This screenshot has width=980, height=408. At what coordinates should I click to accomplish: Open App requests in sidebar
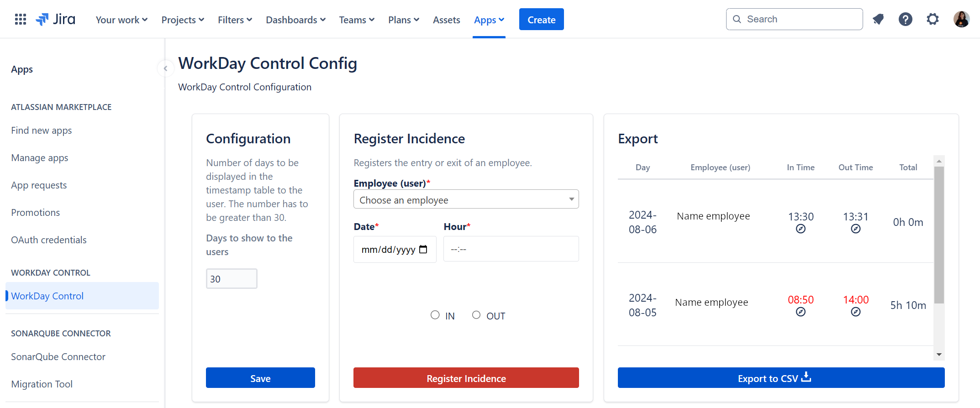tap(39, 185)
